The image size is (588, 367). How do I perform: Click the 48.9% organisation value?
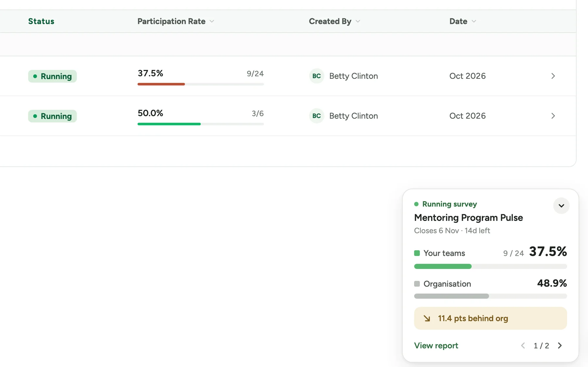click(552, 283)
